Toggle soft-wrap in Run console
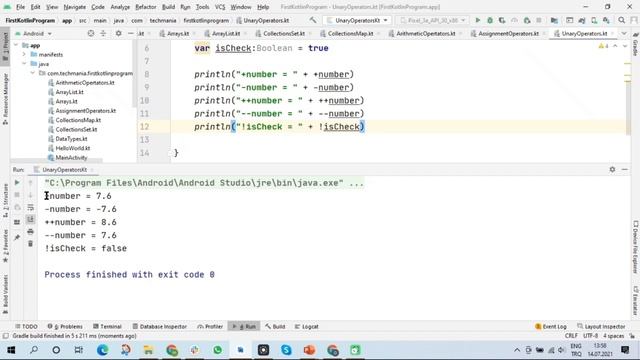 (31, 207)
